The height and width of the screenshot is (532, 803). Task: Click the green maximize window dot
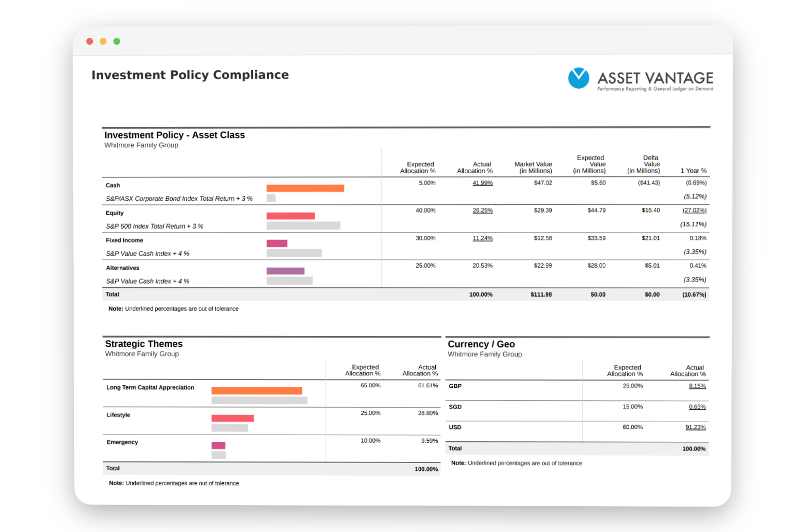pos(117,41)
